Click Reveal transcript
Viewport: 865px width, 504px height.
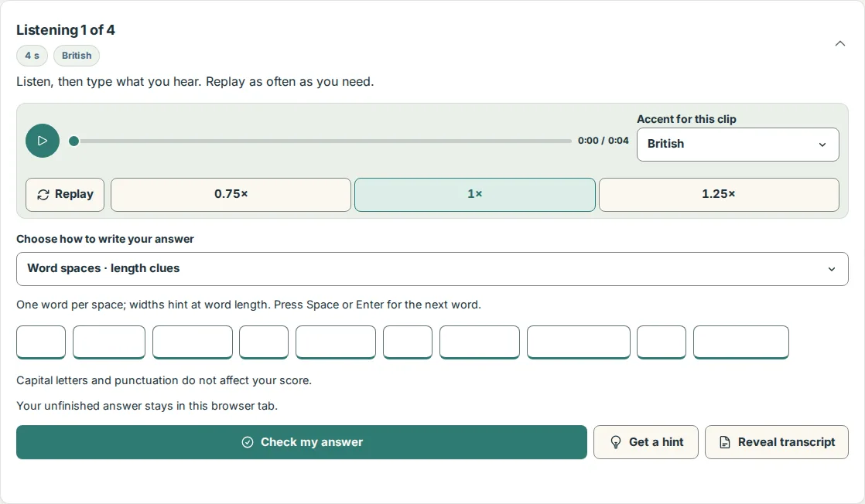pyautogui.click(x=777, y=442)
